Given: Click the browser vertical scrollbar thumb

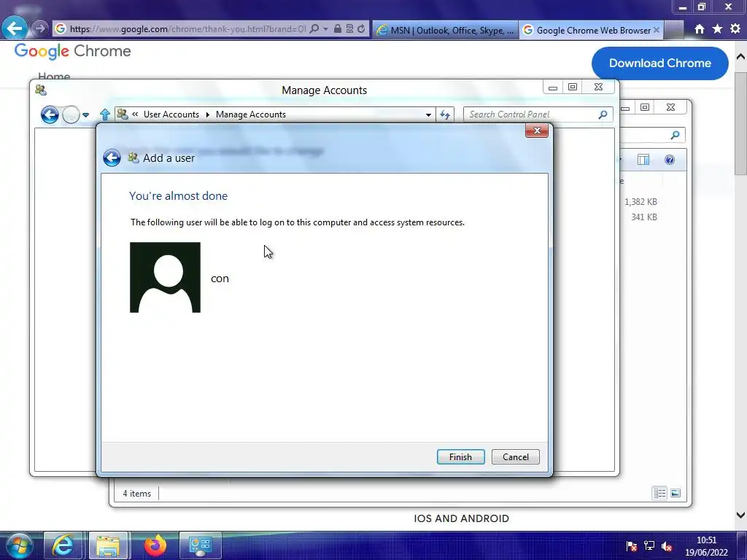Looking at the screenshot, I should tap(740, 124).
